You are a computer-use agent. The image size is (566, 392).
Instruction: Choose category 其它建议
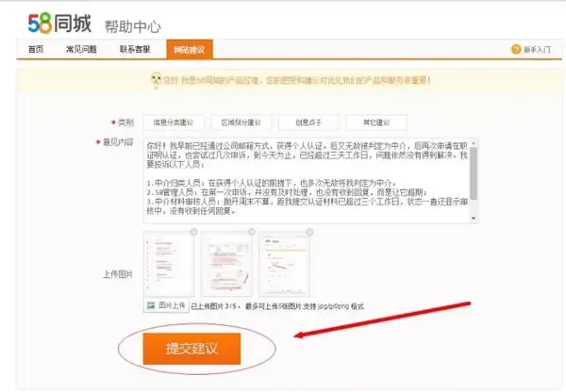tap(376, 122)
